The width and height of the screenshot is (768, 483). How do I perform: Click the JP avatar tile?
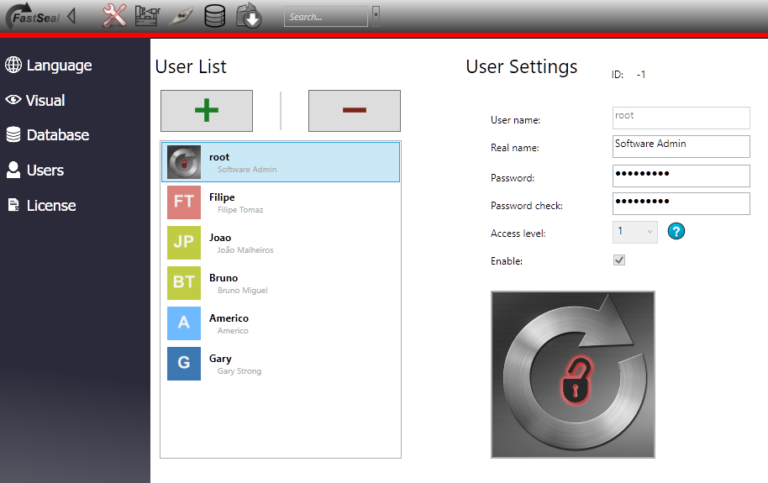[184, 242]
